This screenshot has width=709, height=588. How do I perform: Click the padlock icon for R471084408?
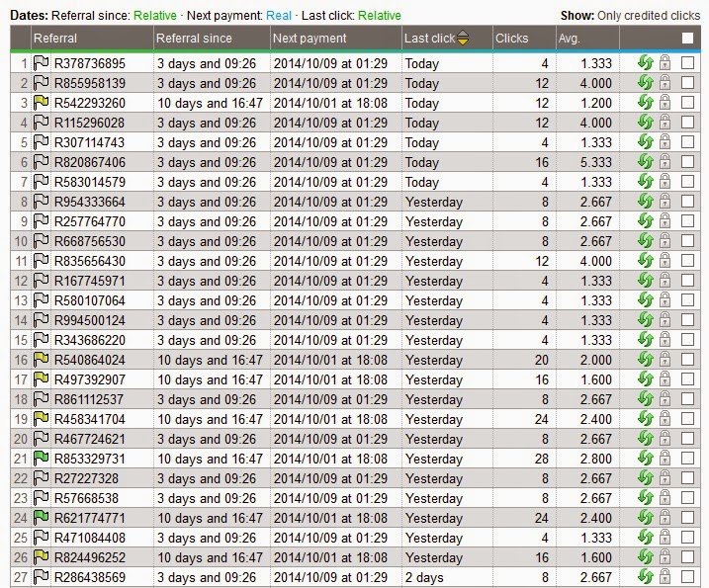[665, 538]
